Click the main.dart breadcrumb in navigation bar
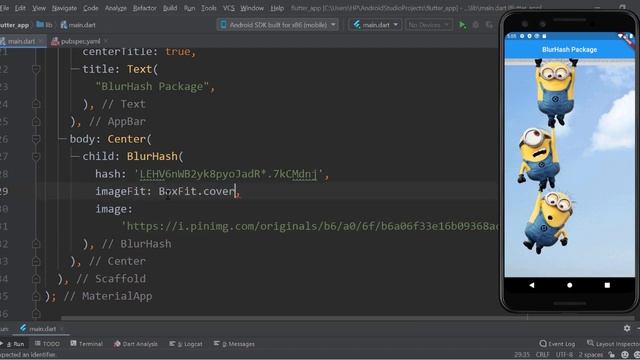The height and width of the screenshot is (360, 640). [78, 25]
